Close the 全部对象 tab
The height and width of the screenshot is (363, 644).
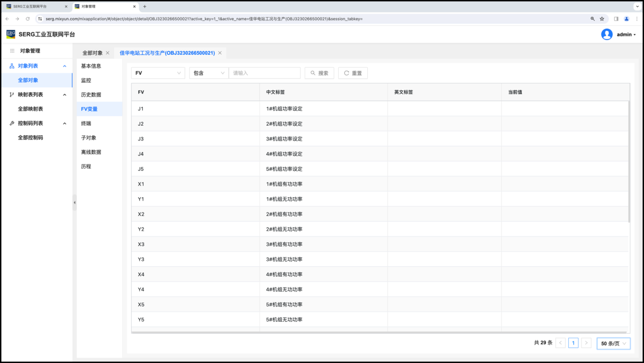[108, 53]
